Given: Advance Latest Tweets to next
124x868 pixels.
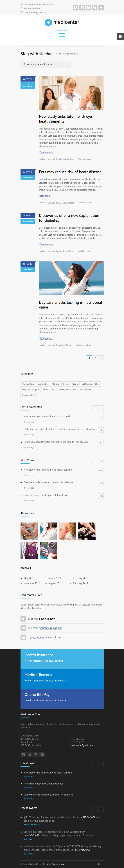Looking at the screenshot, I should click(x=101, y=809).
